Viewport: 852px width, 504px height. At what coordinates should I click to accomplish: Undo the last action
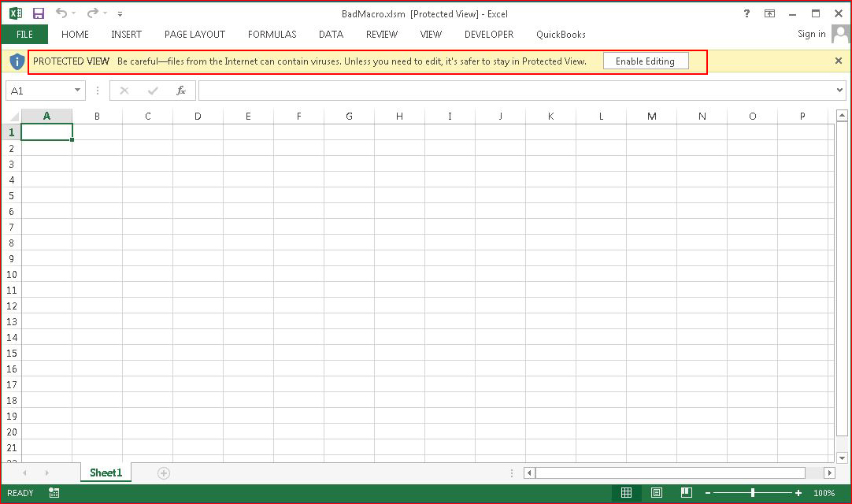61,13
